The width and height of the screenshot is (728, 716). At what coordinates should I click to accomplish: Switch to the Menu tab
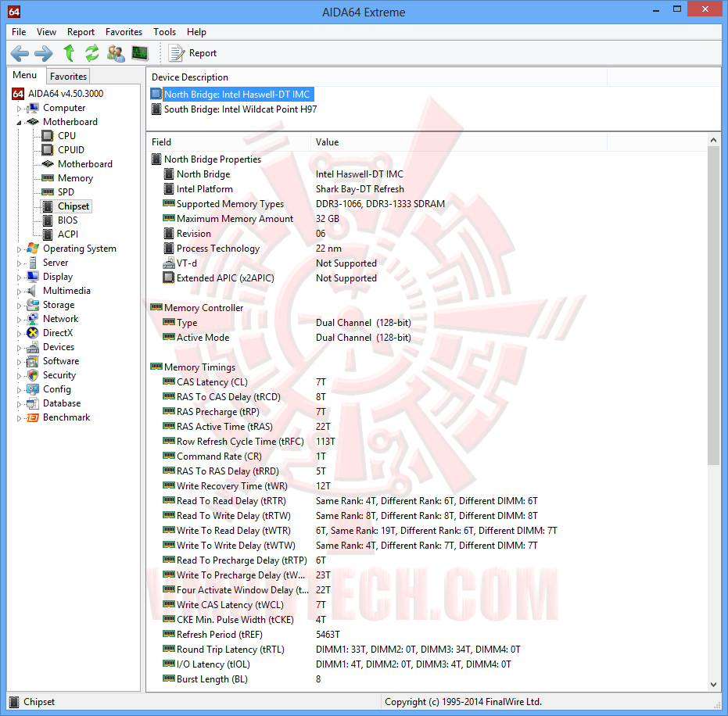click(24, 75)
